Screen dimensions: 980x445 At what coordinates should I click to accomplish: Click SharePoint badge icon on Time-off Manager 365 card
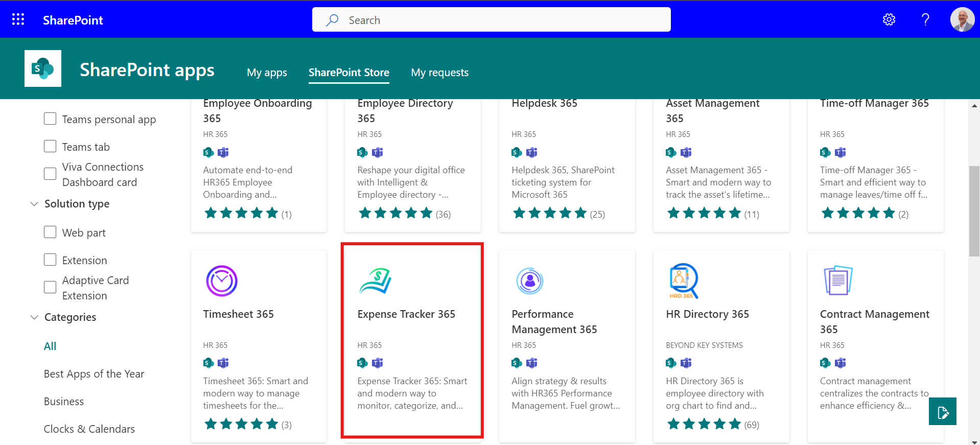point(825,152)
